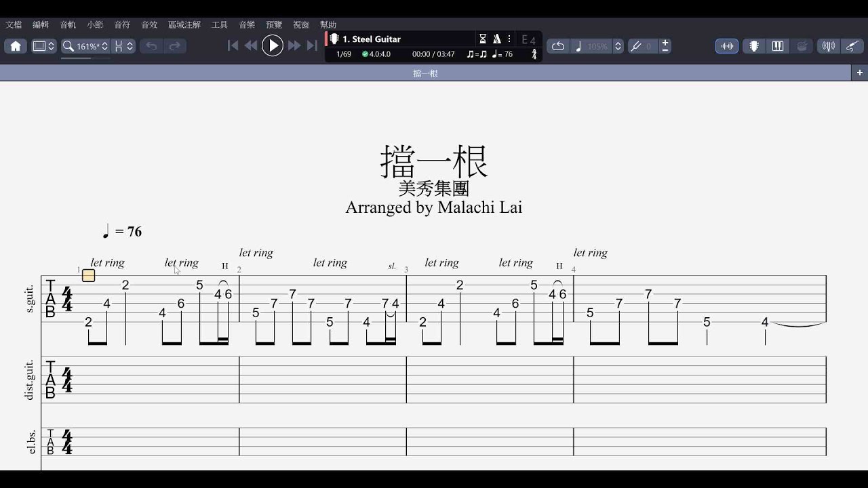Select the 擋一根 document tab
The height and width of the screenshot is (488, 868).
point(425,73)
